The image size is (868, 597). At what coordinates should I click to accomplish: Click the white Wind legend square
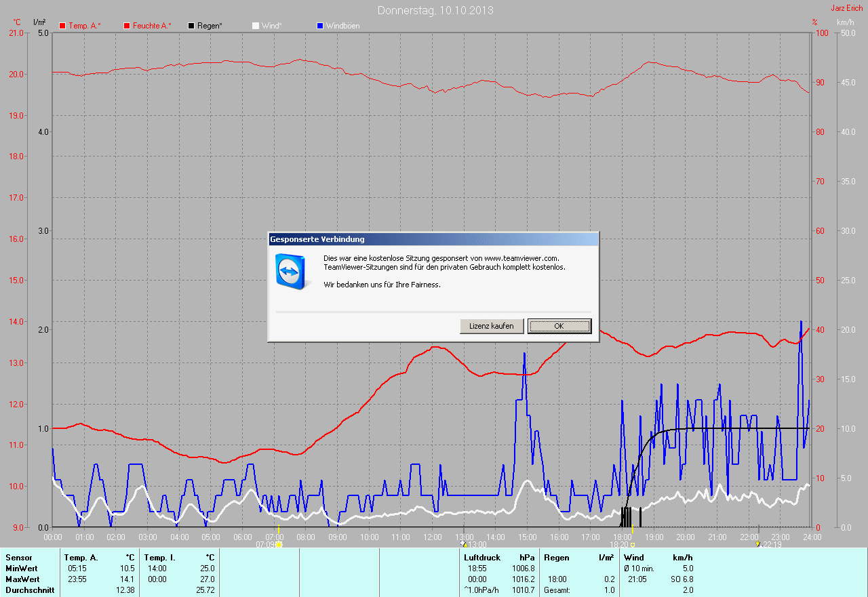pyautogui.click(x=256, y=26)
